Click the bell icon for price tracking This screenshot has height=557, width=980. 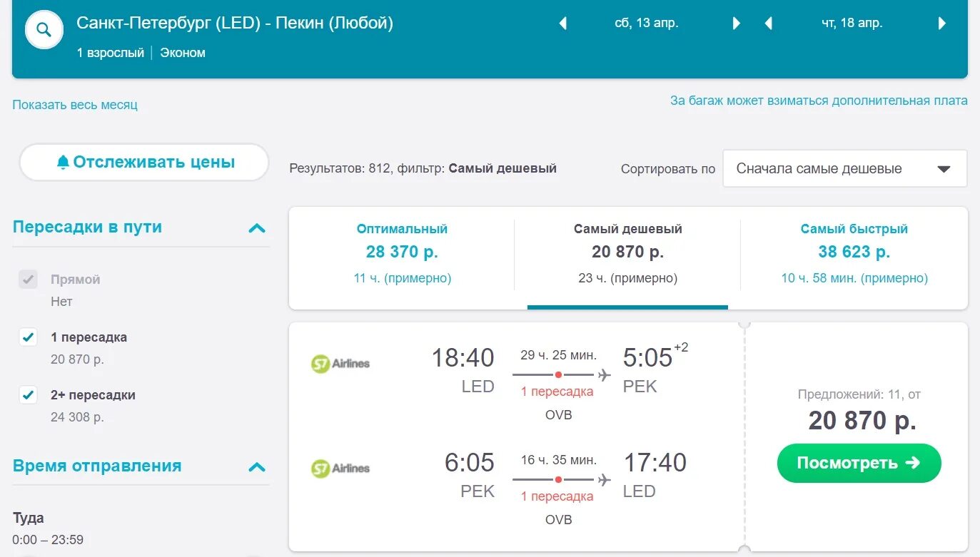point(63,163)
